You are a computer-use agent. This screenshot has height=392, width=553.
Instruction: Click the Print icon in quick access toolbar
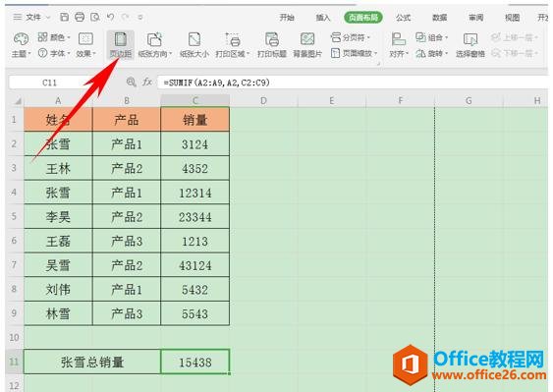point(80,17)
